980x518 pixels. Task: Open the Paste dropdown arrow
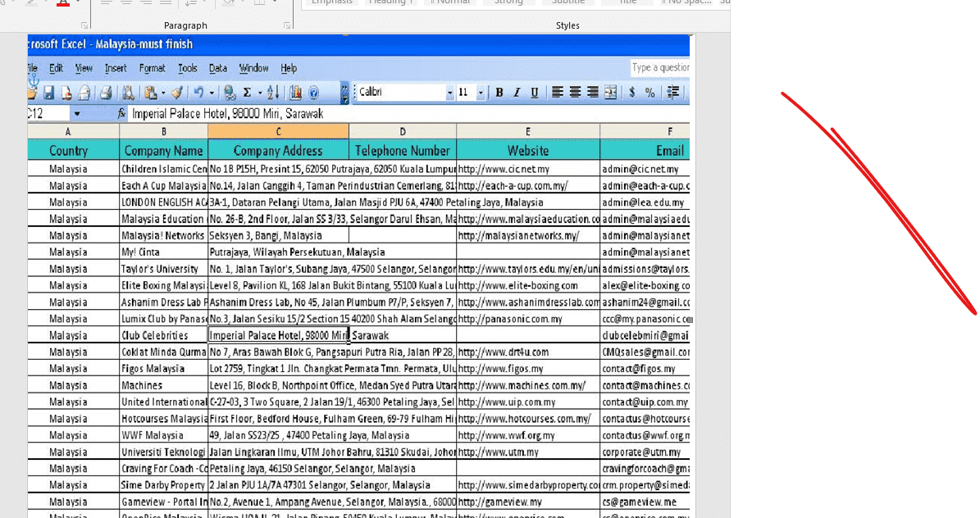[163, 93]
